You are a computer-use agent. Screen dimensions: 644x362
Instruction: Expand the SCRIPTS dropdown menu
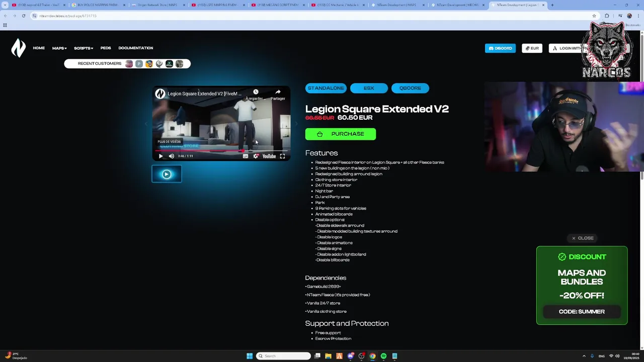tap(84, 48)
